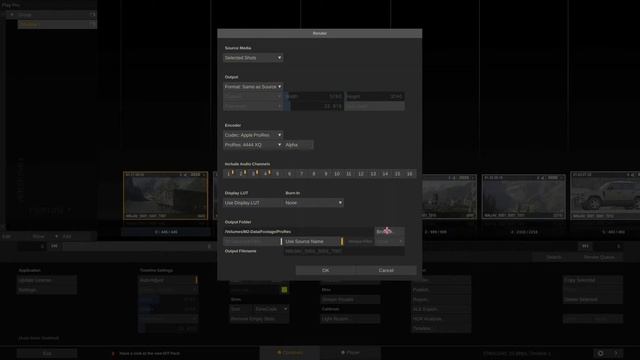Click the Browse button for output folder

390,232
